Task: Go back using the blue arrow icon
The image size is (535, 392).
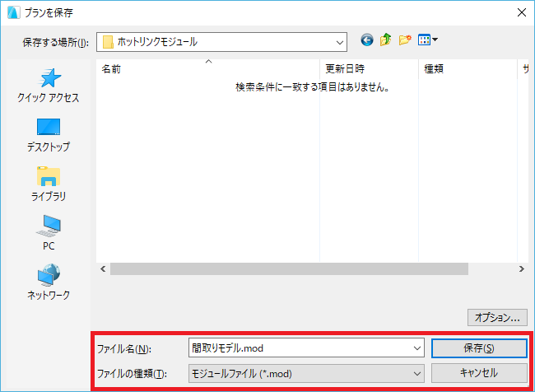Action: (x=367, y=40)
